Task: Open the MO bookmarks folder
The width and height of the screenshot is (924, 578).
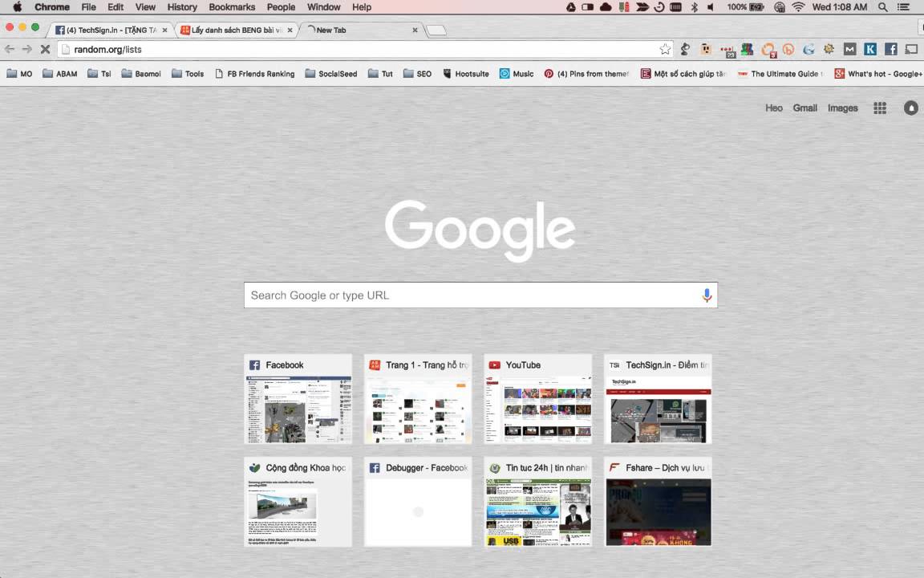Action: click(19, 74)
